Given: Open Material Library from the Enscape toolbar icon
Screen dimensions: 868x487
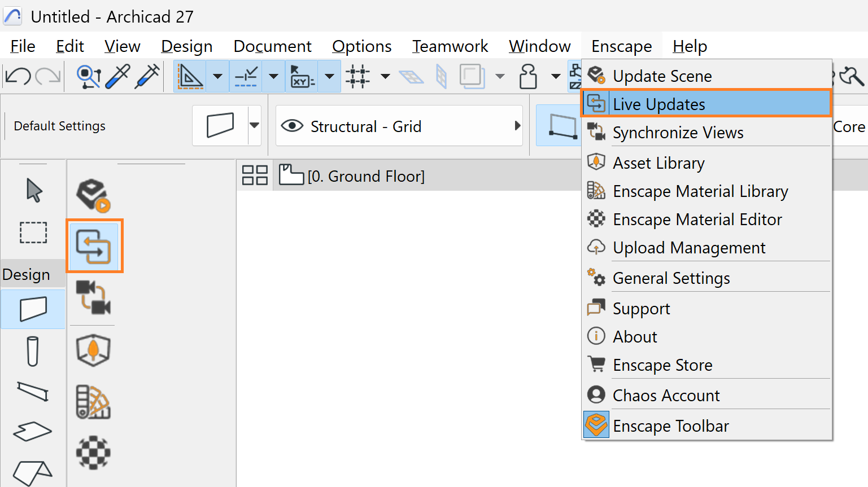Looking at the screenshot, I should click(x=93, y=402).
